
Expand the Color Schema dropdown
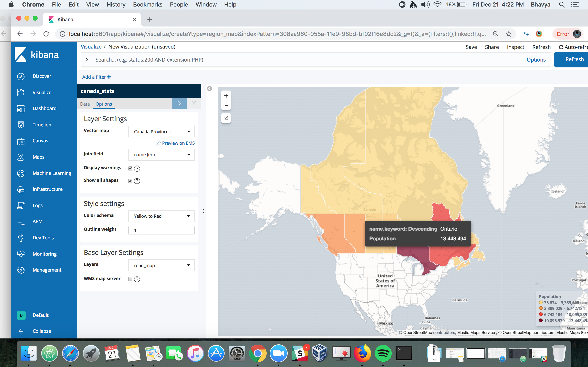pyautogui.click(x=161, y=216)
